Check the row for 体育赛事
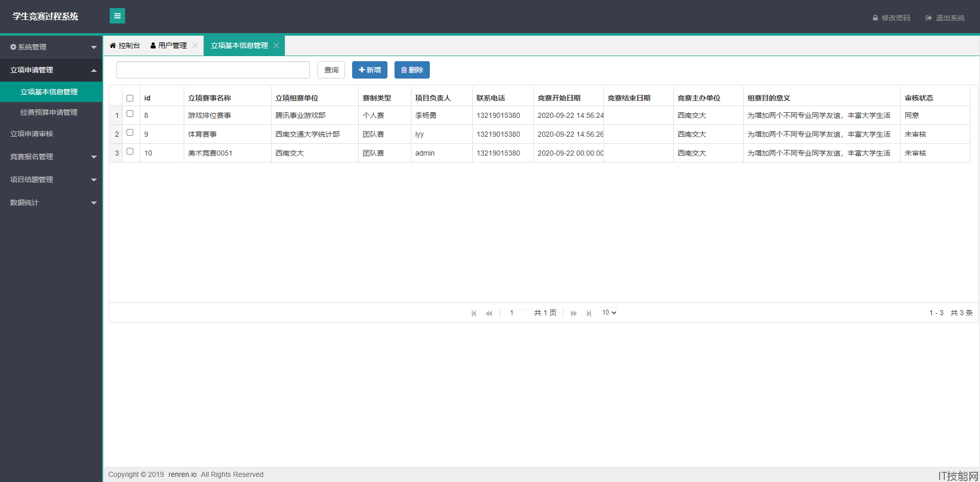 (130, 133)
